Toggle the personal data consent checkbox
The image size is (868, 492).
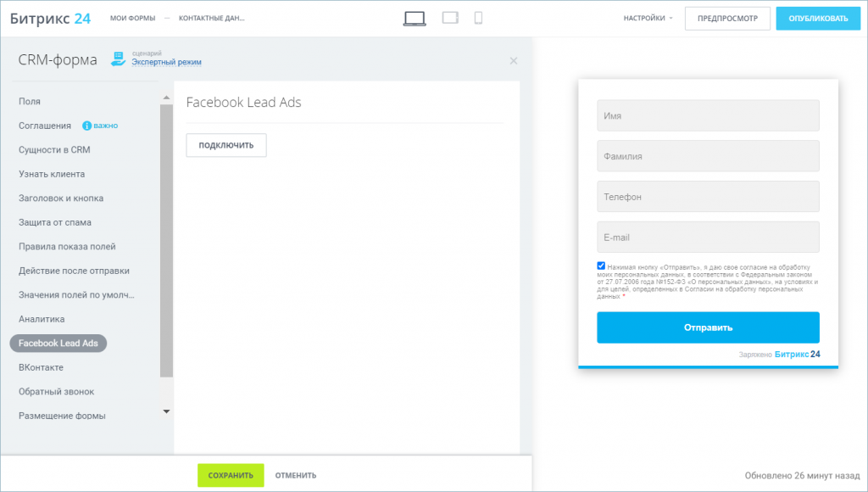(x=601, y=266)
